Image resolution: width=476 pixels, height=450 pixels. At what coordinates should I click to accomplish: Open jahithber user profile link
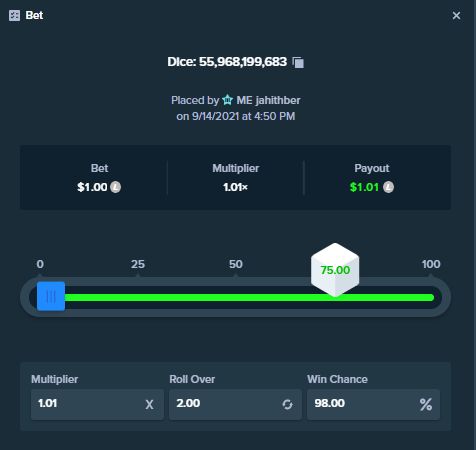point(268,100)
